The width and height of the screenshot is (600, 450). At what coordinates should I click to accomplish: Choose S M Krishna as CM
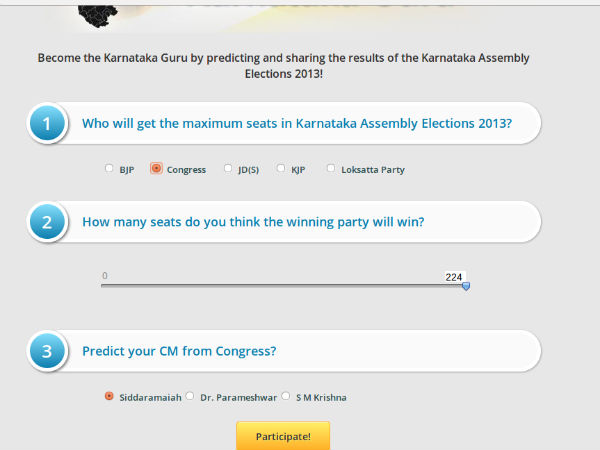285,396
